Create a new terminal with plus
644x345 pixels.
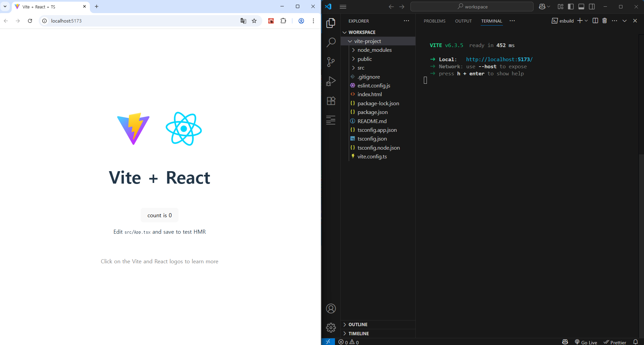click(x=580, y=21)
